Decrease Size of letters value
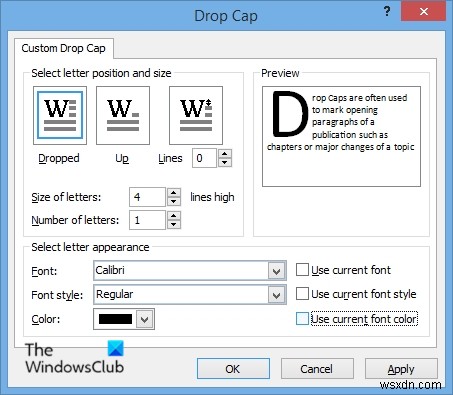Screen dimensions: 453x395 pyautogui.click(x=174, y=201)
